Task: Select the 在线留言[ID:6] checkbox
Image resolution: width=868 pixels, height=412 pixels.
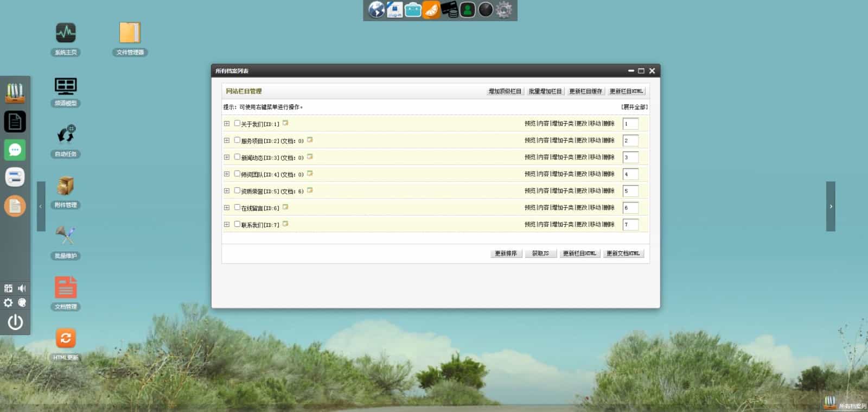Action: (x=237, y=207)
